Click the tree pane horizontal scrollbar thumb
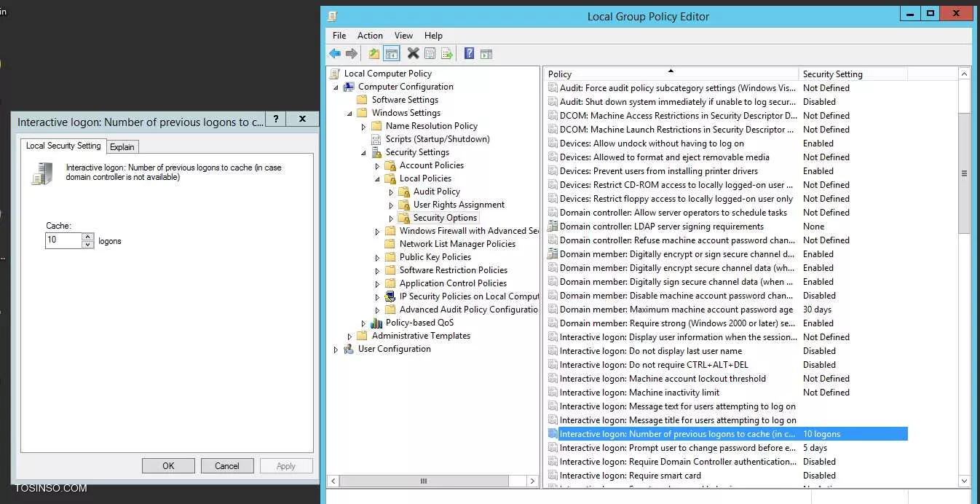This screenshot has width=980, height=504. (x=424, y=481)
